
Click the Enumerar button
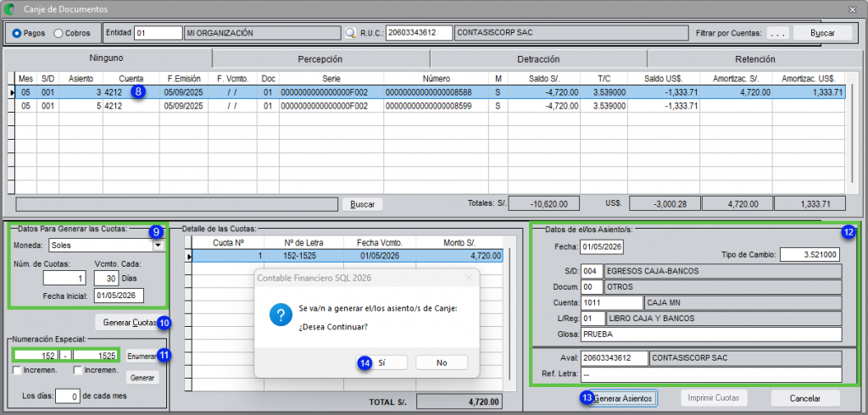coord(142,357)
